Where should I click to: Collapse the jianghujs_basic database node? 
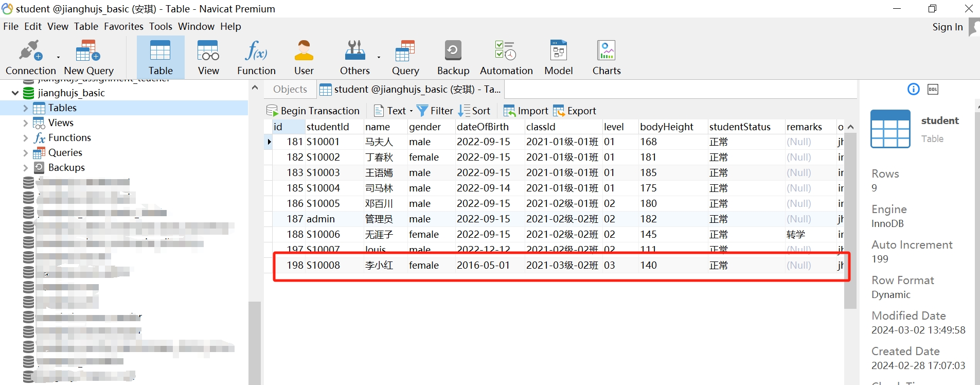(x=15, y=93)
